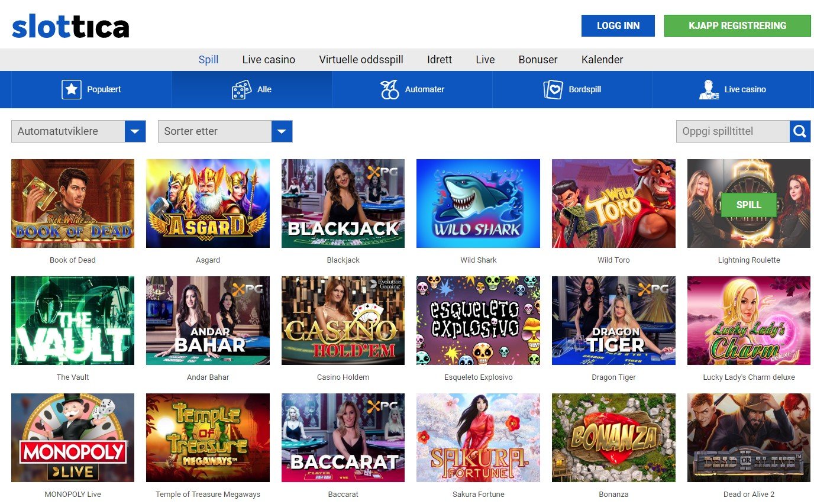Click the LOGG INN button
Screen dimensions: 814x504
[x=618, y=25]
